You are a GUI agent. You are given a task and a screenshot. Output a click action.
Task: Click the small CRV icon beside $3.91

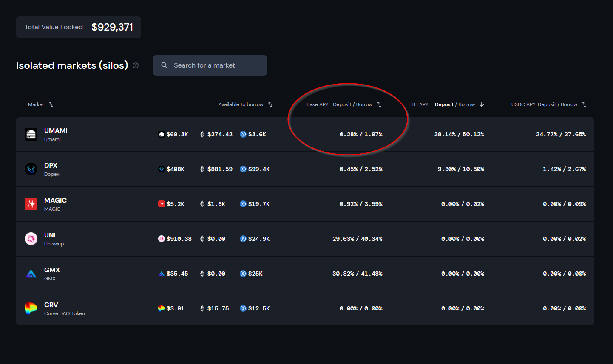[162, 308]
